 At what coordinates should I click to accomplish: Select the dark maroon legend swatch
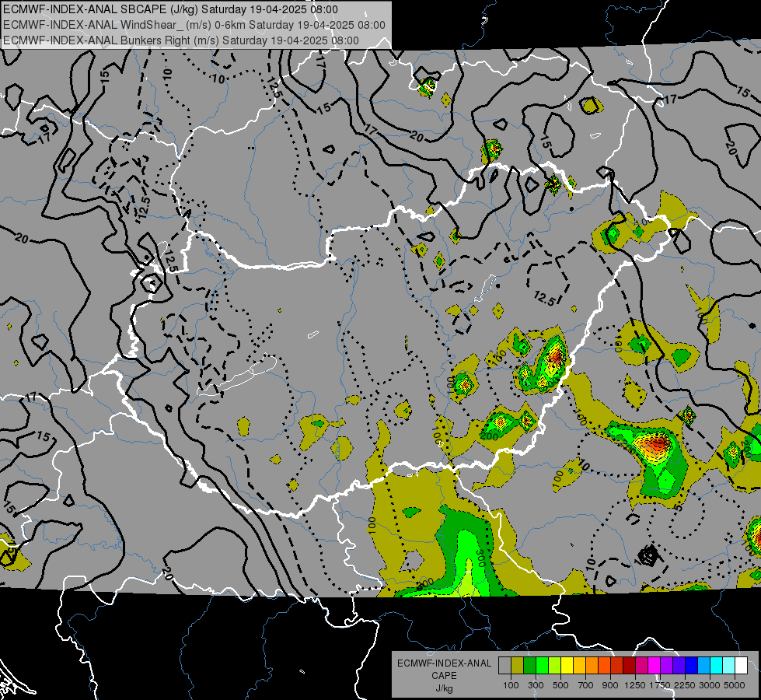(x=629, y=666)
